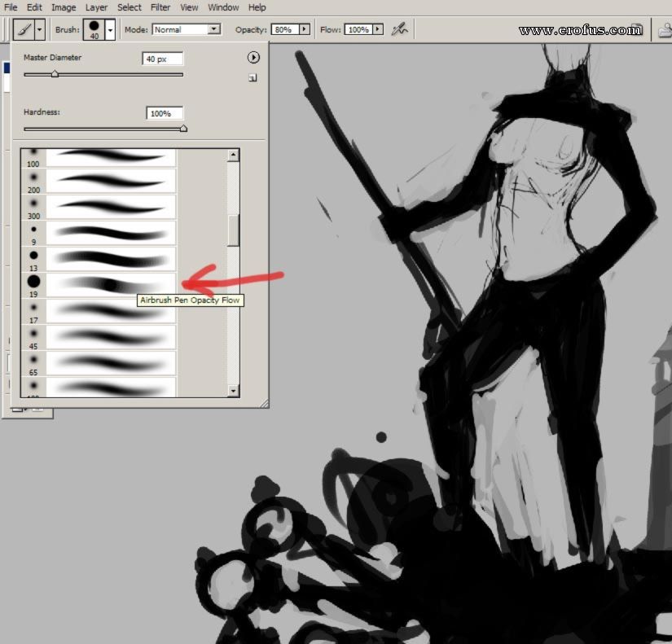Collapse the Brush preset picker dropdown arrow
The height and width of the screenshot is (644, 672).
pos(111,29)
